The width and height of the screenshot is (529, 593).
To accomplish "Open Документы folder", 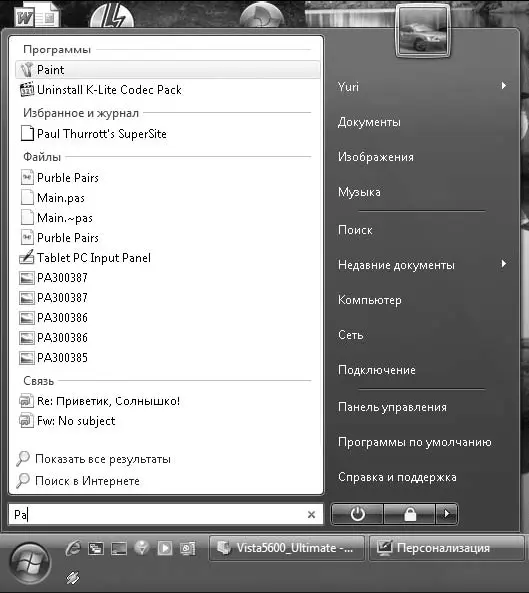I will pos(369,122).
